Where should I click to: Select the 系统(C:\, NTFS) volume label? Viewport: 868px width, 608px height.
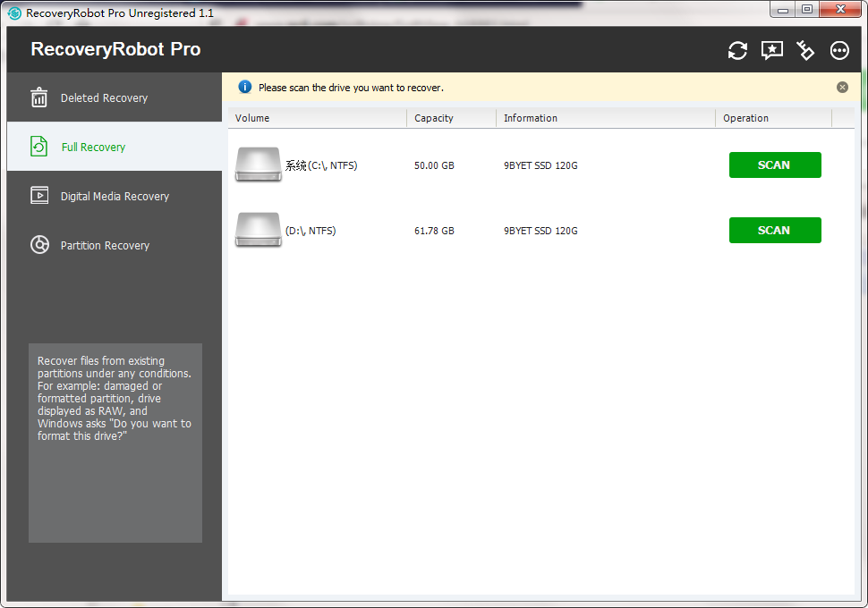tap(321, 165)
